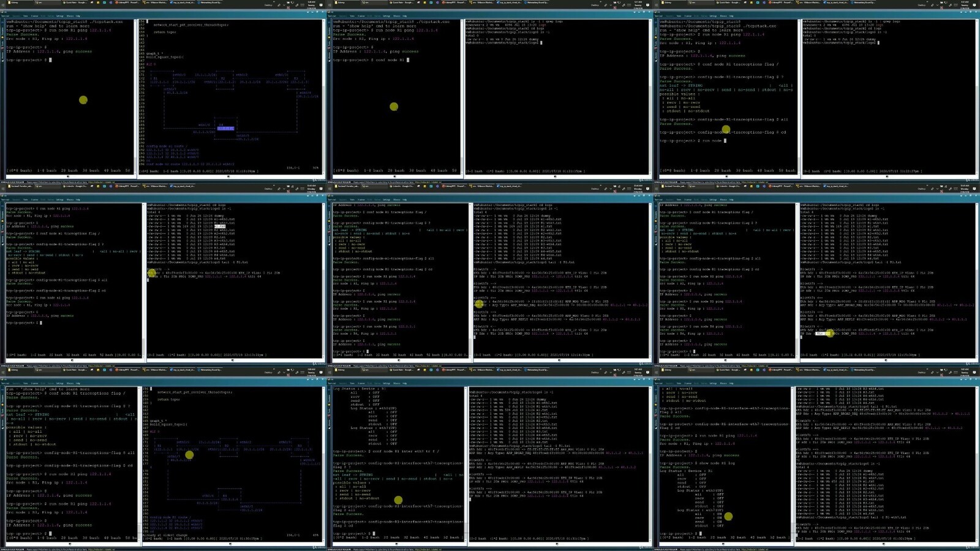Click the 'tcp-ip-project>' prompt cursor in the first frame
The width and height of the screenshot is (980, 551).
(50, 60)
